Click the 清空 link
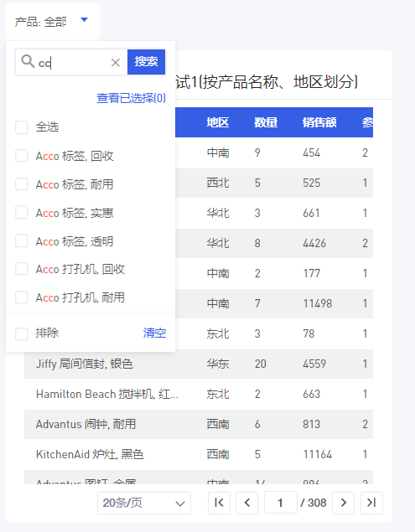 (x=154, y=333)
